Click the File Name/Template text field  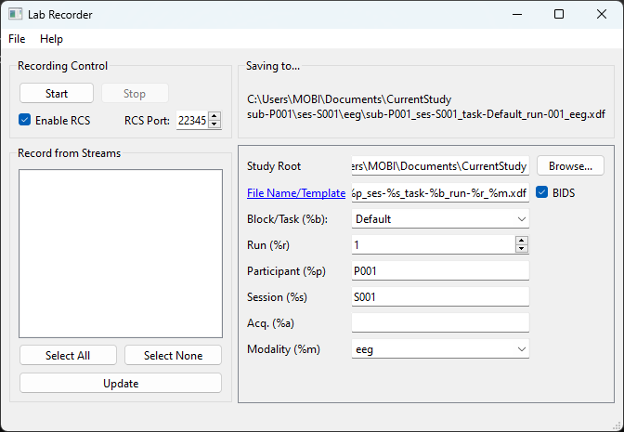point(440,193)
